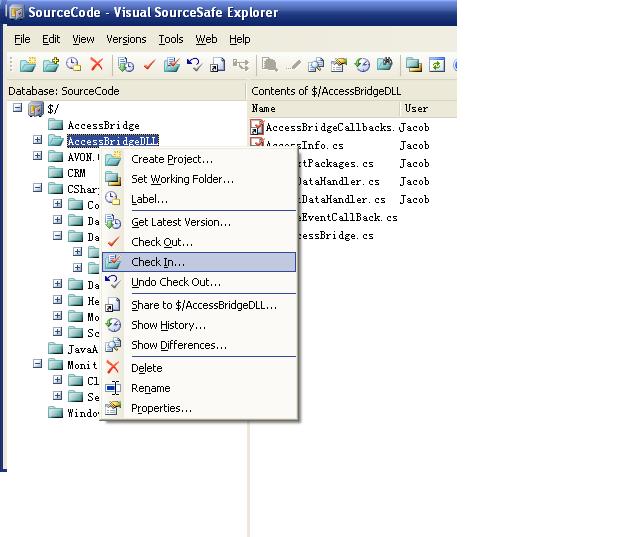This screenshot has width=640, height=537.
Task: Click the Undo Check Out toolbar icon
Action: coord(194,64)
